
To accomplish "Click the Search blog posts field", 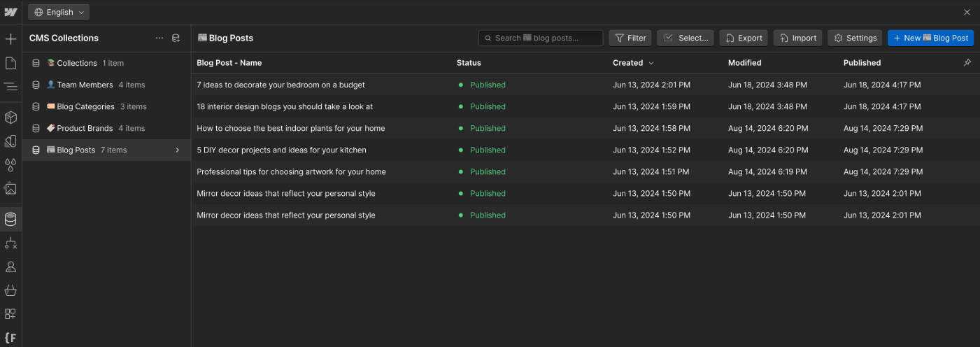I will [x=541, y=38].
